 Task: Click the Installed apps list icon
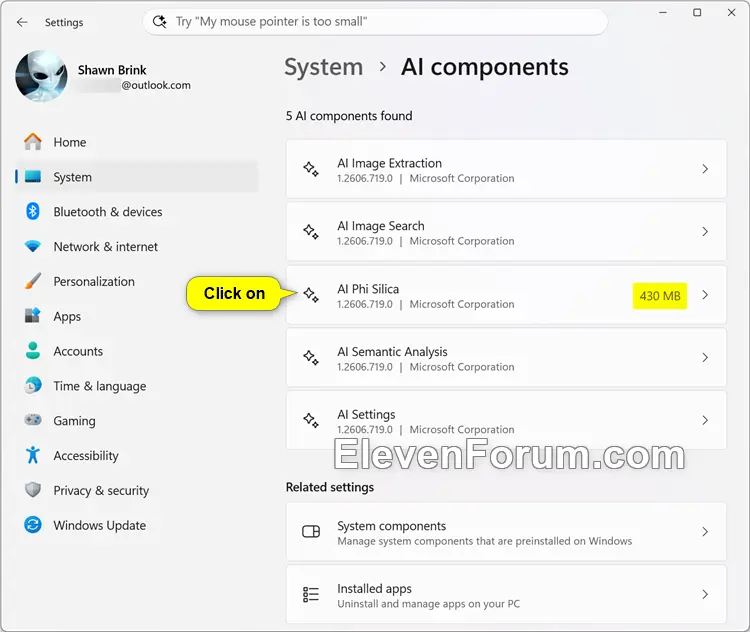(311, 594)
